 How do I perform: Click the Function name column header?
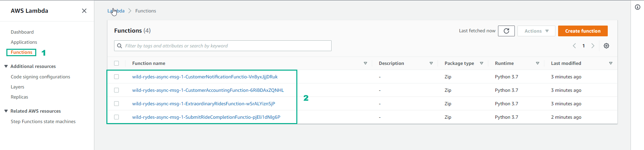click(149, 63)
